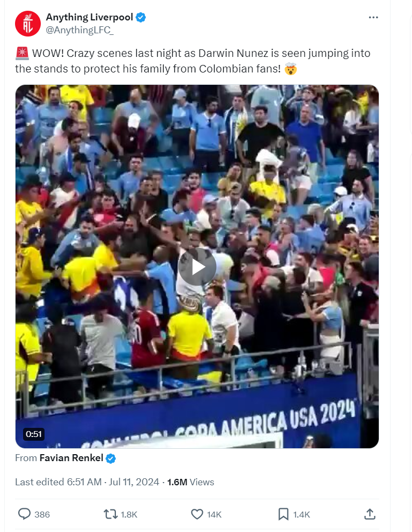Click the 1.8K reposts number
The image size is (412, 532).
129,514
